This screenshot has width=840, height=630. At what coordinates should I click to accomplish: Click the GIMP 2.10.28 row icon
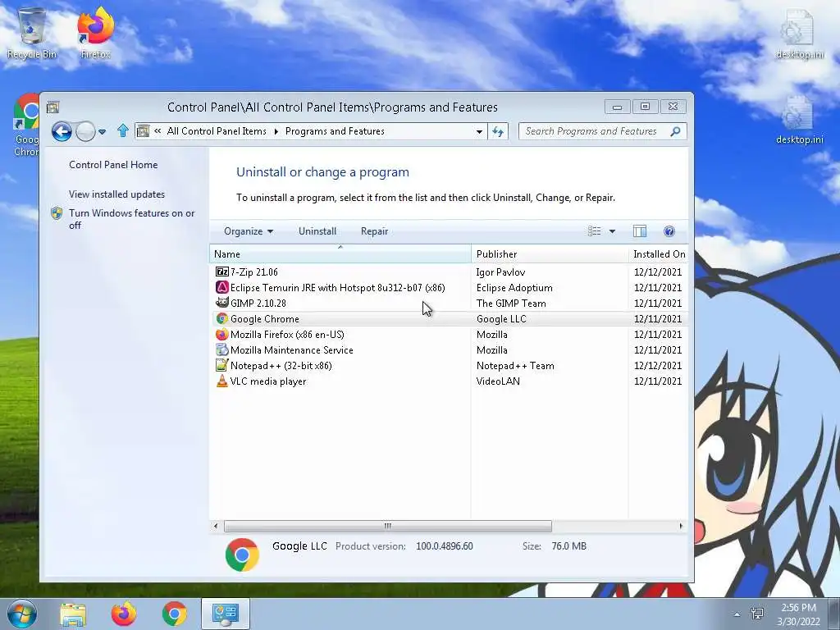point(221,303)
